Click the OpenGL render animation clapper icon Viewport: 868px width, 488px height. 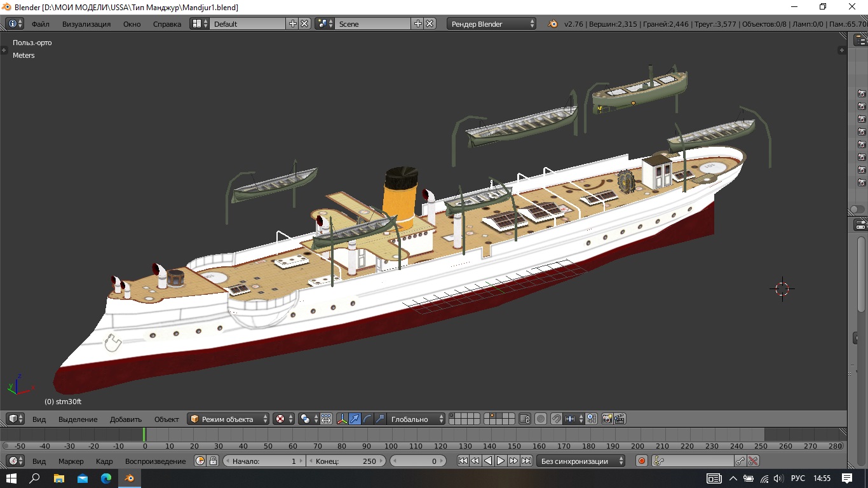[620, 419]
